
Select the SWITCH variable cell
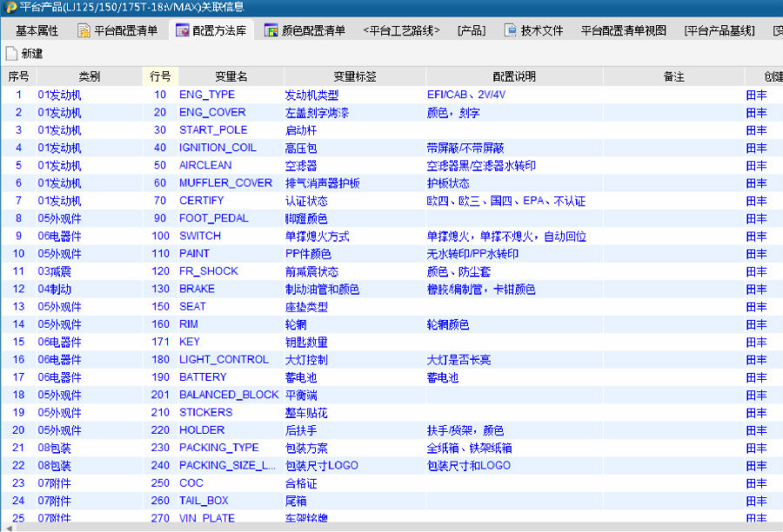click(231, 236)
